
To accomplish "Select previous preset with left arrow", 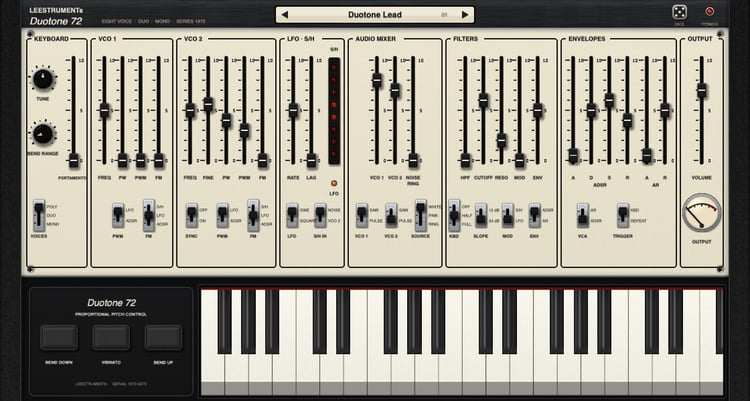I will coord(285,15).
